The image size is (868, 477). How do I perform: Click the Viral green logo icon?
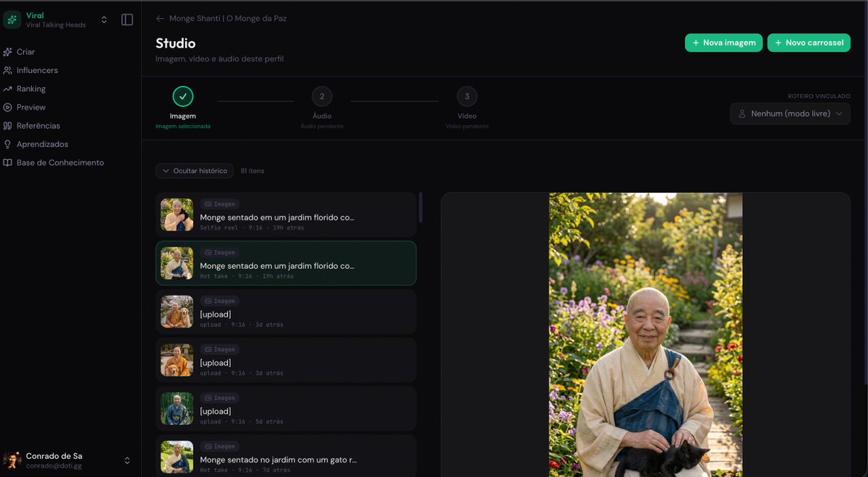(x=12, y=20)
